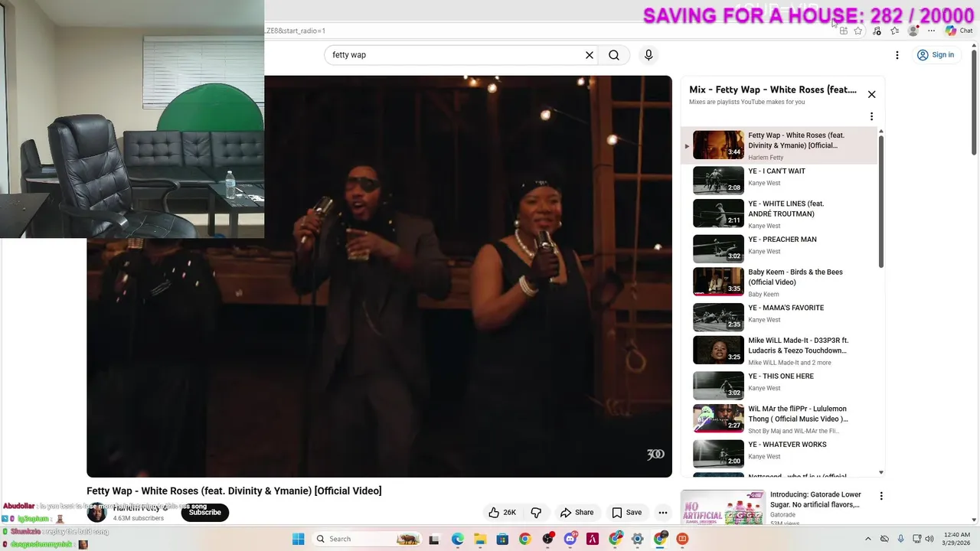
Task: Open clock showing 12:40 AM
Action: click(955, 539)
